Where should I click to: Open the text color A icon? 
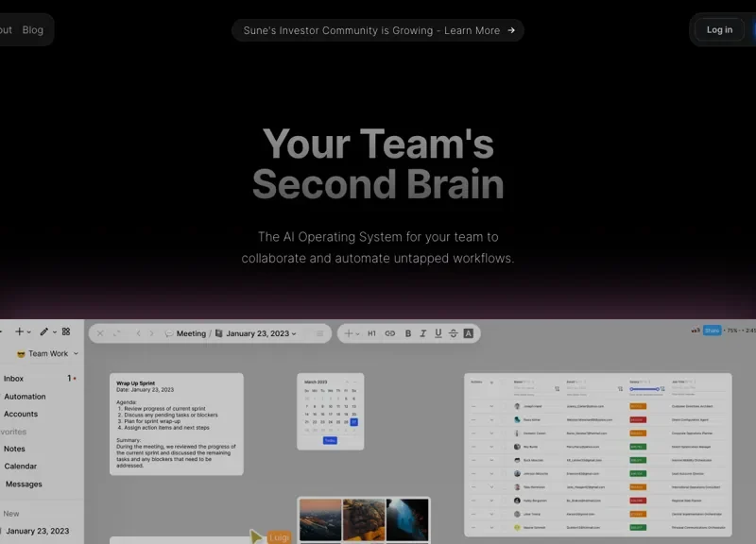pyautogui.click(x=468, y=333)
